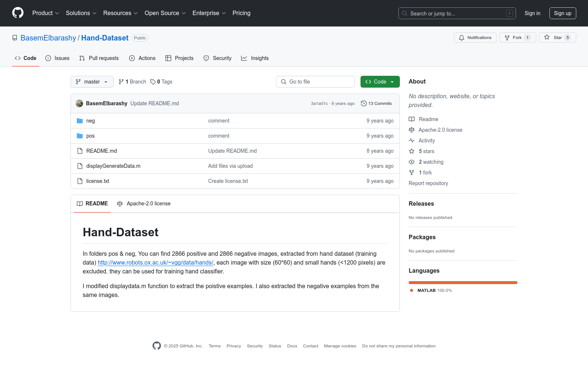
Task: Switch to the Issues tab
Action: (57, 58)
